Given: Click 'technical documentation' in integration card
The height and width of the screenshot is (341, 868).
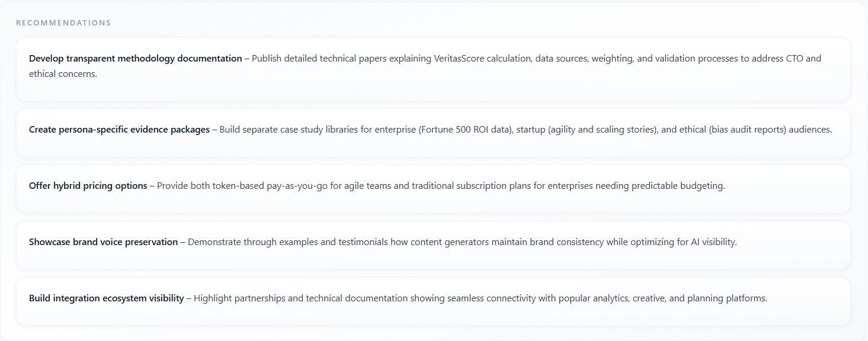Looking at the screenshot, I should [x=357, y=298].
